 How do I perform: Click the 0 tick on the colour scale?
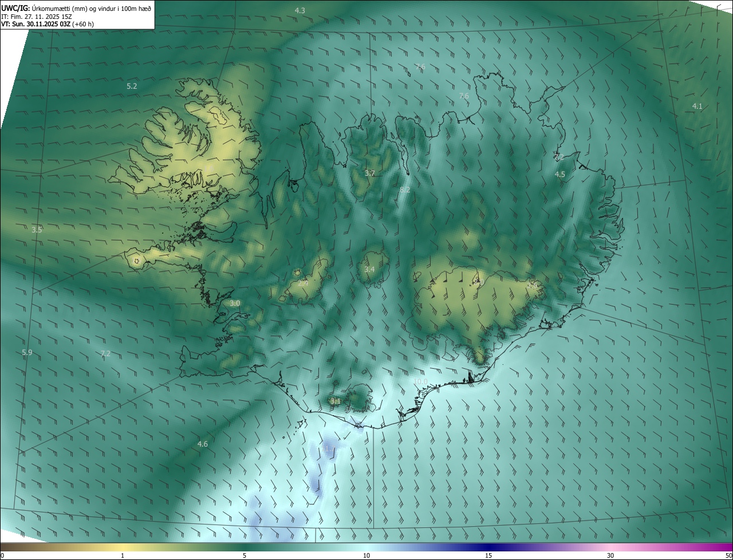(x=2, y=555)
